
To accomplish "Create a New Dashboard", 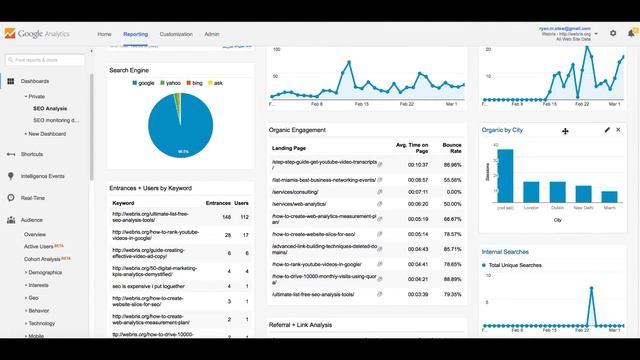I will click(47, 134).
